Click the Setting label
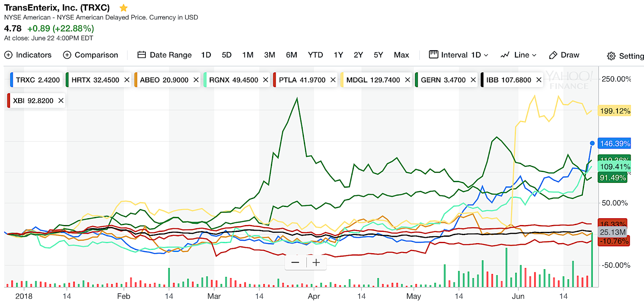Image resolution: width=644 pixels, height=303 pixels. (631, 56)
